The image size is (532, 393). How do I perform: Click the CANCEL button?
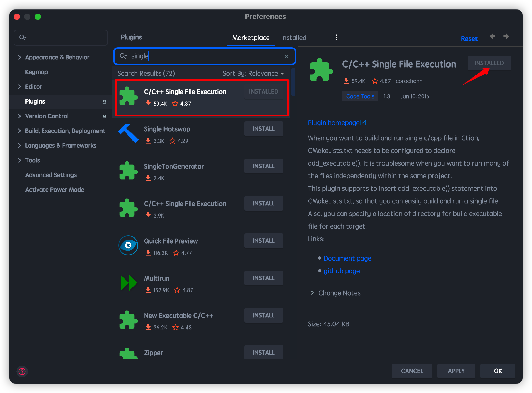pos(412,371)
